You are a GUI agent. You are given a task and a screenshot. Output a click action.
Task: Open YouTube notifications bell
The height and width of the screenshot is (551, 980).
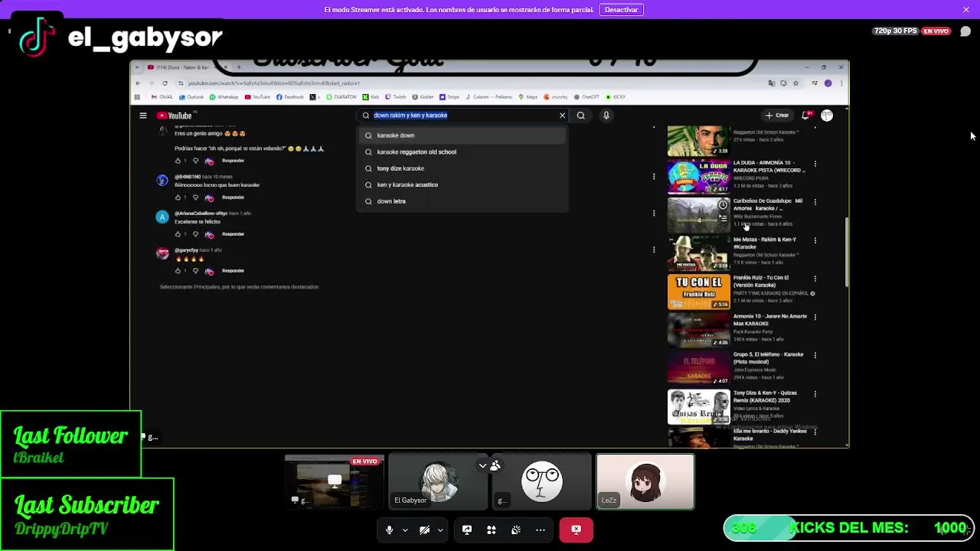coord(805,116)
